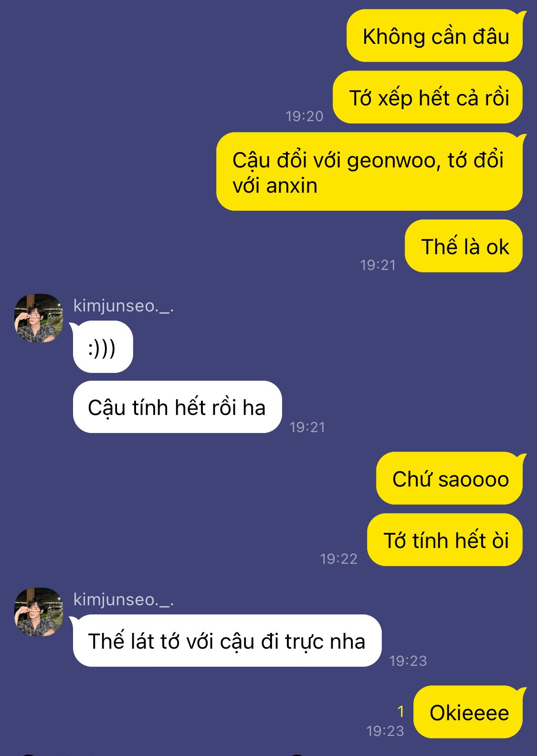Tap the message mentioning geonwoo and anxin
This screenshot has height=756, width=537.
tap(369, 172)
